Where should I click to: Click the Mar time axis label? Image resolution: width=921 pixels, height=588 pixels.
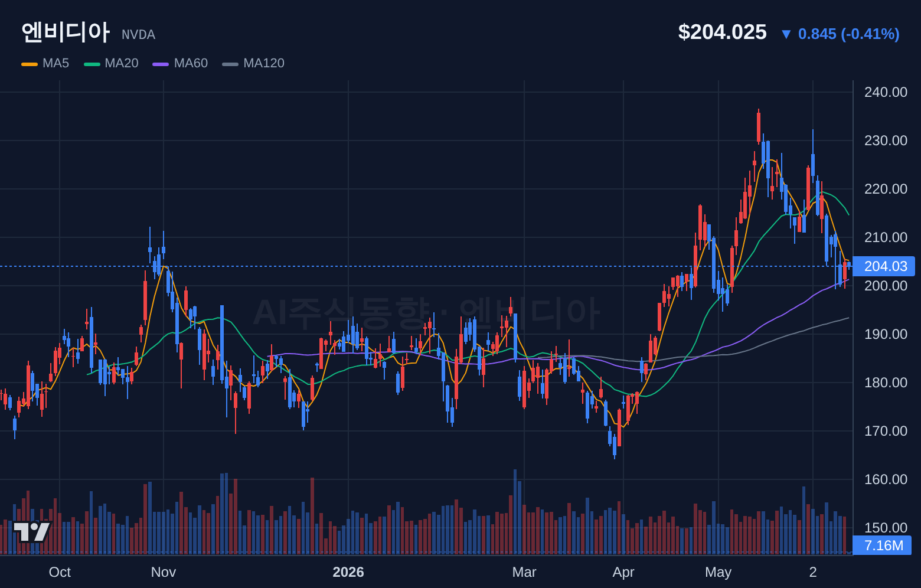(524, 572)
